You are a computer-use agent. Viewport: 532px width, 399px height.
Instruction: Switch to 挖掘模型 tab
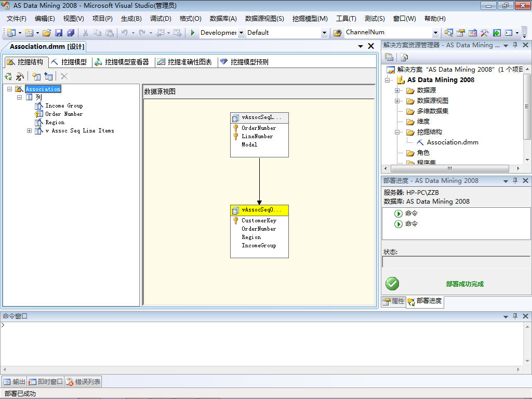(x=70, y=62)
